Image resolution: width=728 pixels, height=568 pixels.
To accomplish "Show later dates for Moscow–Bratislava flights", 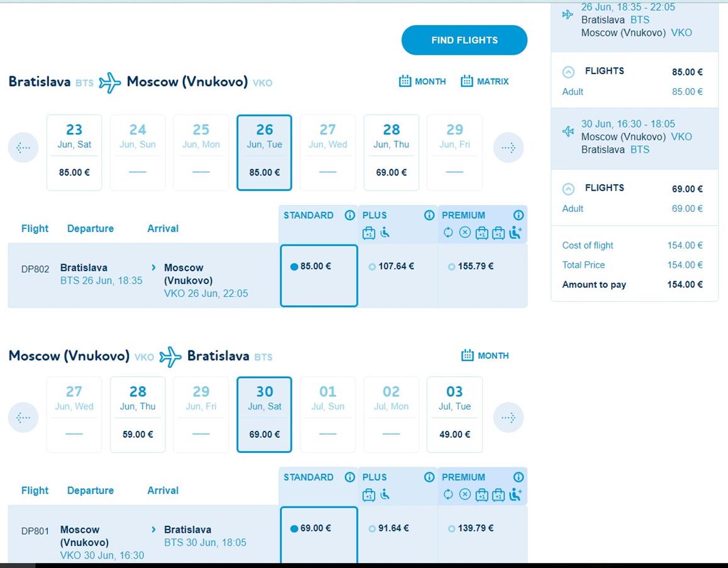I will point(509,417).
